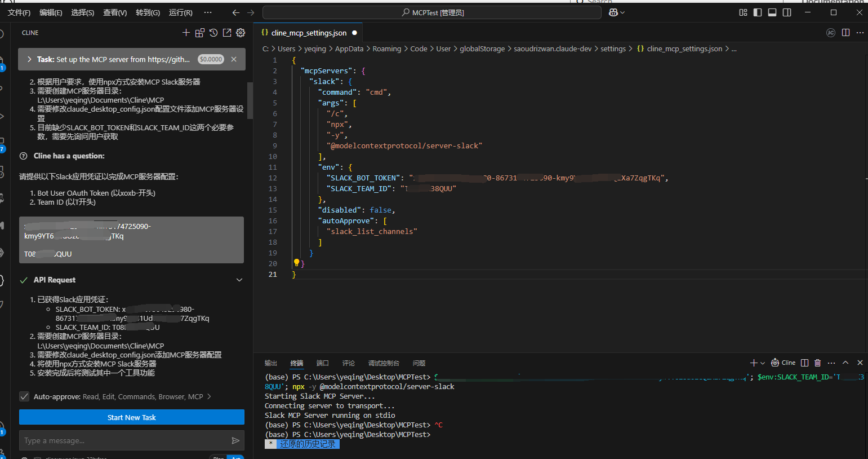
Task: Click the saoudrizwan.claude-dev breadcrumb
Action: 553,49
